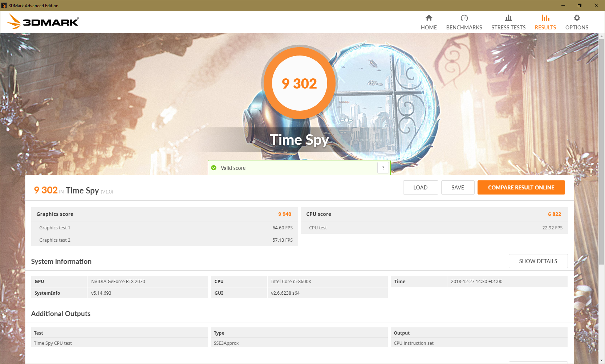Click SHOW DETAILS for System information
The width and height of the screenshot is (605, 364).
pos(538,261)
